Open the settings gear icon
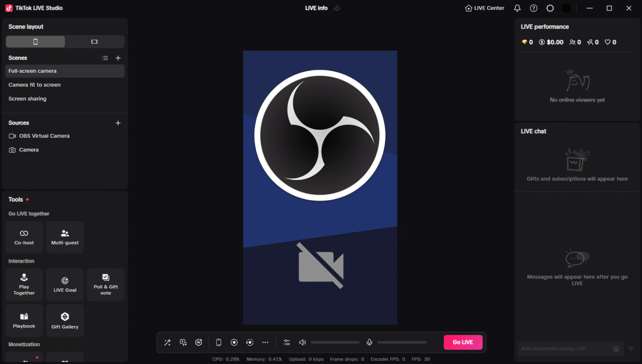The height and width of the screenshot is (364, 642). coord(550,8)
